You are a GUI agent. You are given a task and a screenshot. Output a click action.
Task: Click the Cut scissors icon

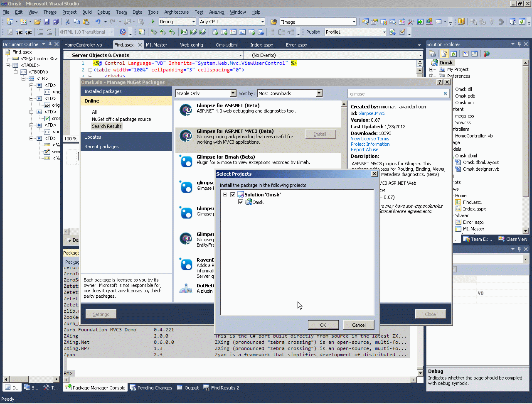68,22
